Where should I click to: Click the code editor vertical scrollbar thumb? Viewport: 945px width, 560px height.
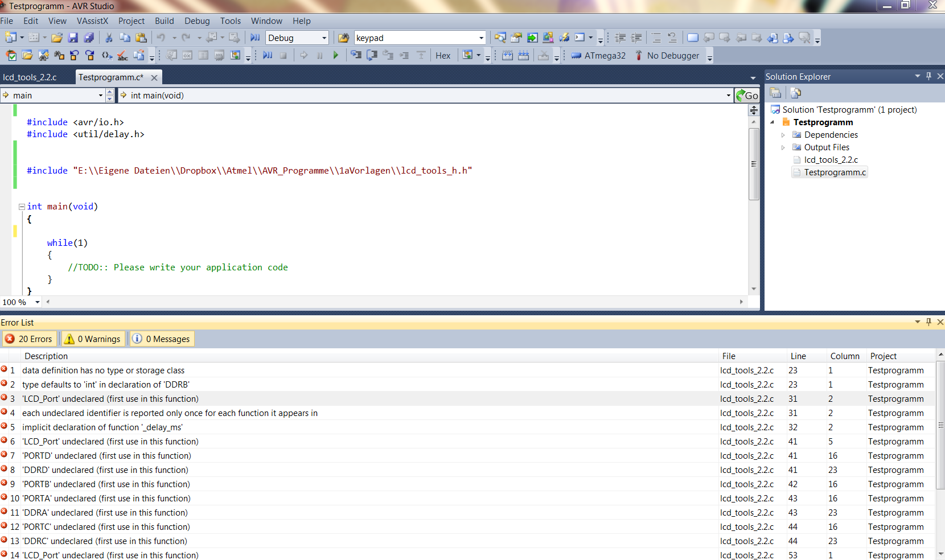(754, 164)
